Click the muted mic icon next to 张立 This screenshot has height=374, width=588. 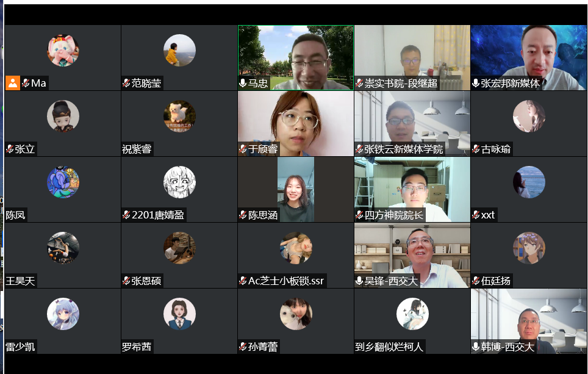tap(10, 149)
